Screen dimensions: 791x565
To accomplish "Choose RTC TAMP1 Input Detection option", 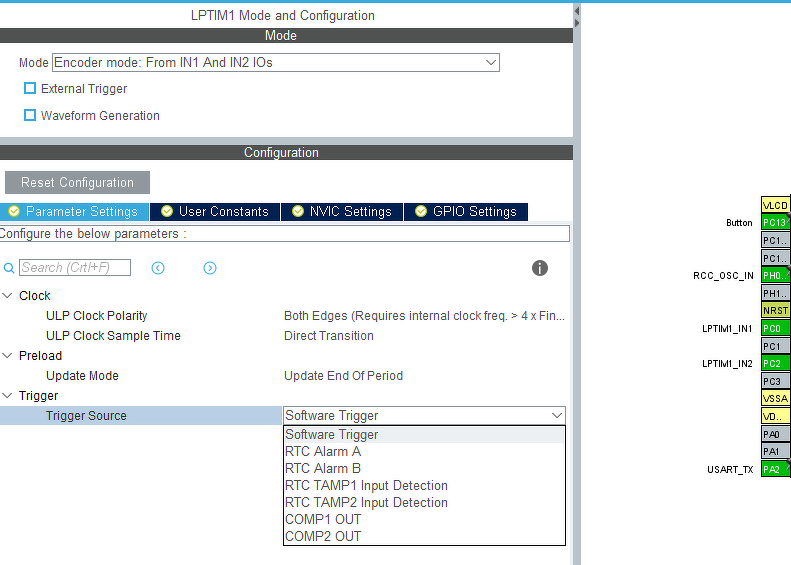I will click(x=424, y=485).
